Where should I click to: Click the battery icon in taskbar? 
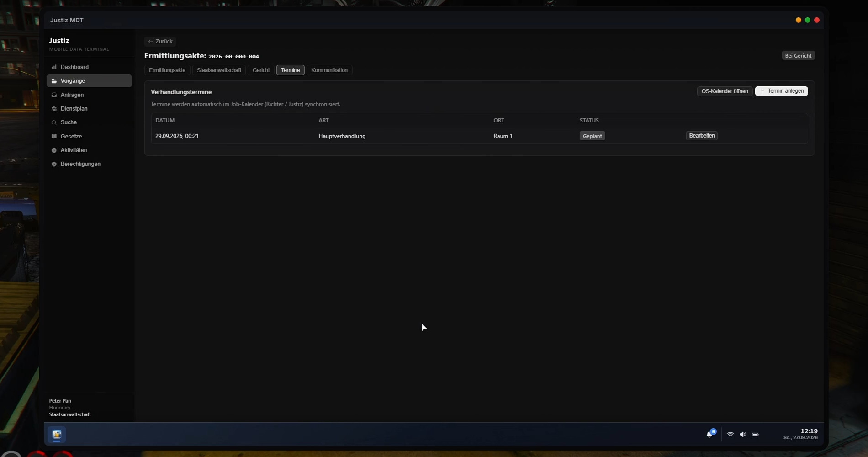coord(755,435)
